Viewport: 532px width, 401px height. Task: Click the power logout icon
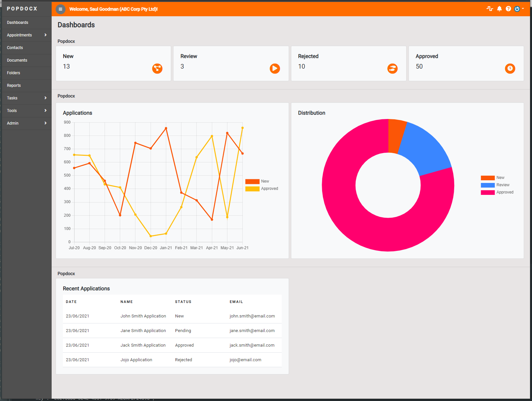pos(517,9)
